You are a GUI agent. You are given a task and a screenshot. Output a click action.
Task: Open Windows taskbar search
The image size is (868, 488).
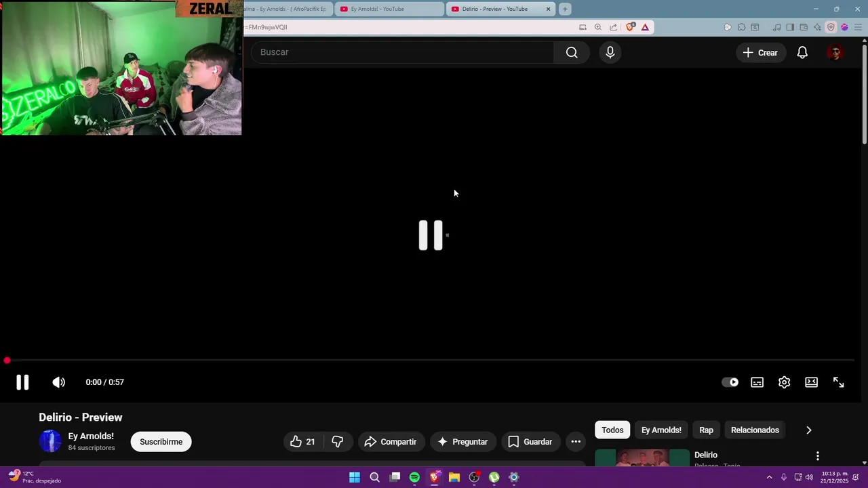[x=374, y=477]
